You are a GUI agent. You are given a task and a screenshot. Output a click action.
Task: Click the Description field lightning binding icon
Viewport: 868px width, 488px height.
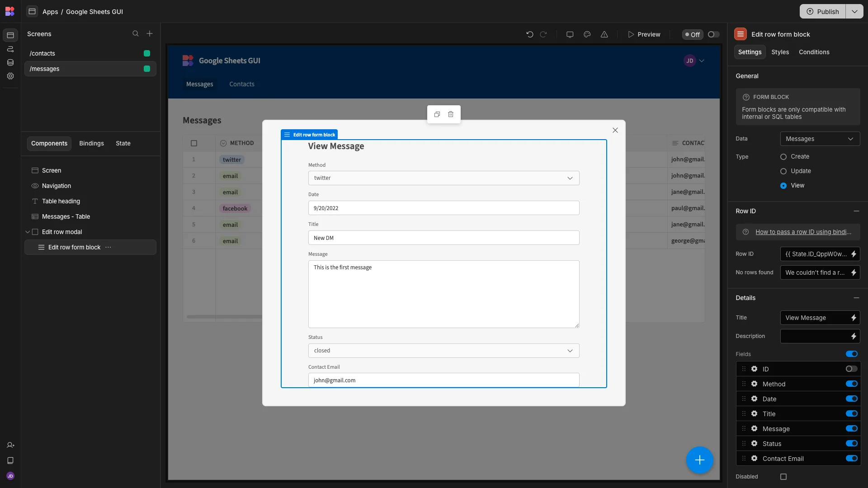[854, 336]
